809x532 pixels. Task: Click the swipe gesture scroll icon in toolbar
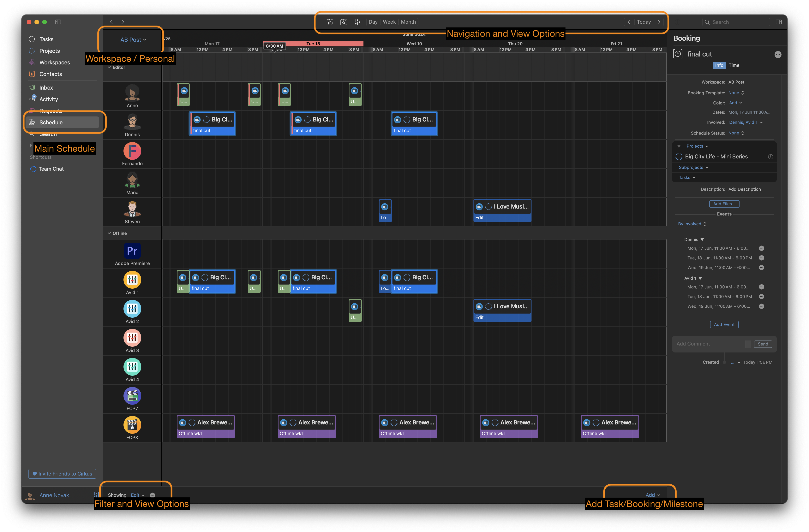click(329, 22)
